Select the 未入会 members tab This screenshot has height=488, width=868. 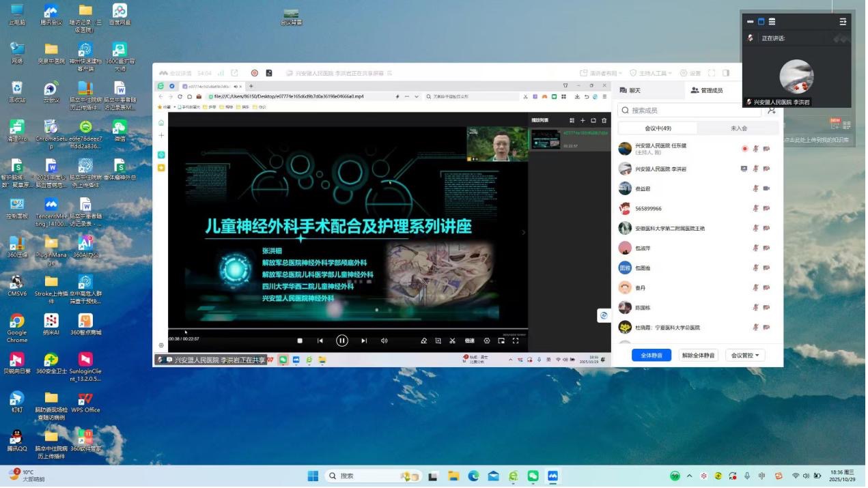pyautogui.click(x=738, y=128)
